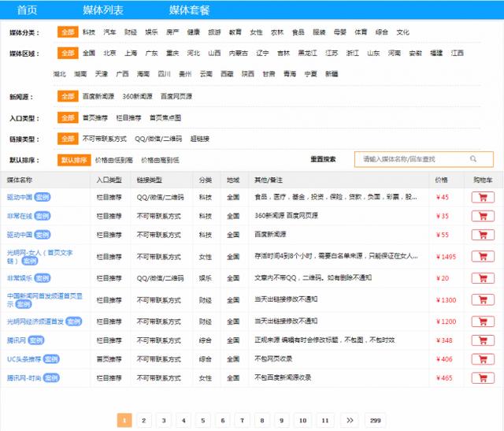Click the 媒体名称 column header
The image size is (504, 431).
click(x=19, y=180)
